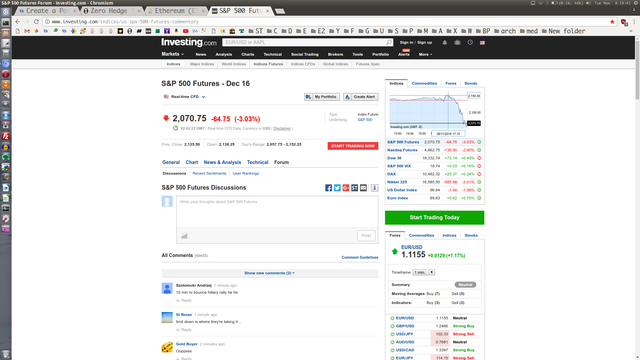Open Indices Futures sub-navigation item

pos(268,64)
